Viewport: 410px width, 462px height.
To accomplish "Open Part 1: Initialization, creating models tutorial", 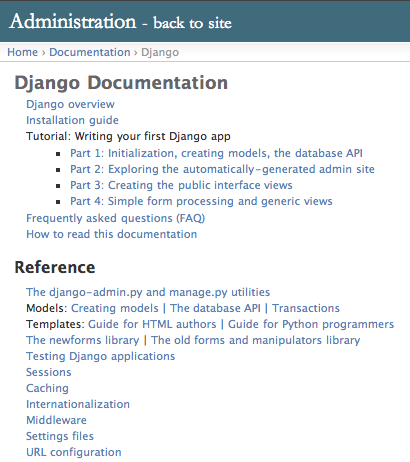I will coord(216,153).
